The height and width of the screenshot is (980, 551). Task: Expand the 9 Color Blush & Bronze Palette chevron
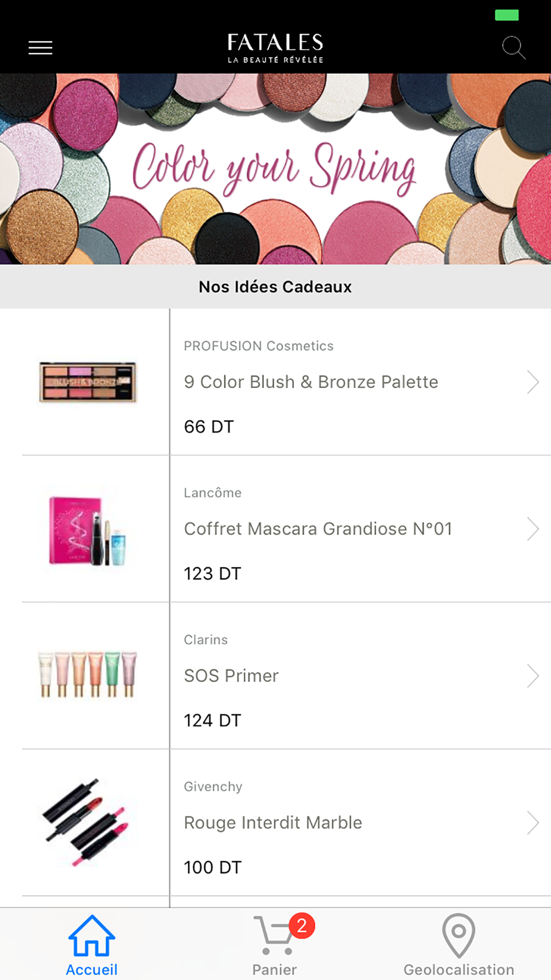[x=532, y=382]
